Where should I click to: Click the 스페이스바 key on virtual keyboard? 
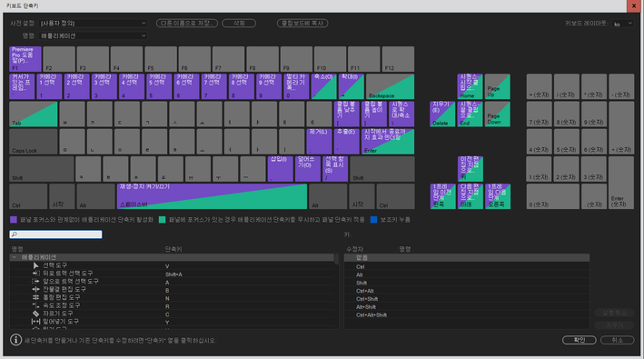(212, 196)
